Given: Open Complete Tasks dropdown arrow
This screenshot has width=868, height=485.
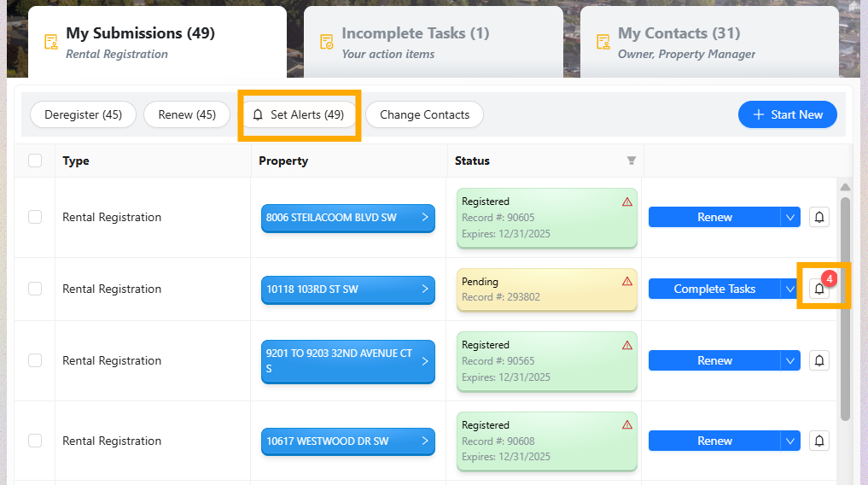Looking at the screenshot, I should pyautogui.click(x=790, y=289).
